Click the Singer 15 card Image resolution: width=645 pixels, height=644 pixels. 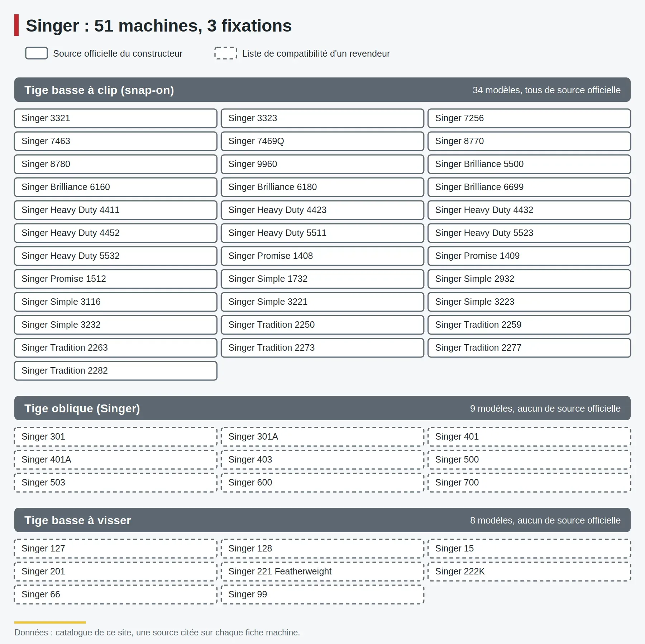click(x=529, y=549)
